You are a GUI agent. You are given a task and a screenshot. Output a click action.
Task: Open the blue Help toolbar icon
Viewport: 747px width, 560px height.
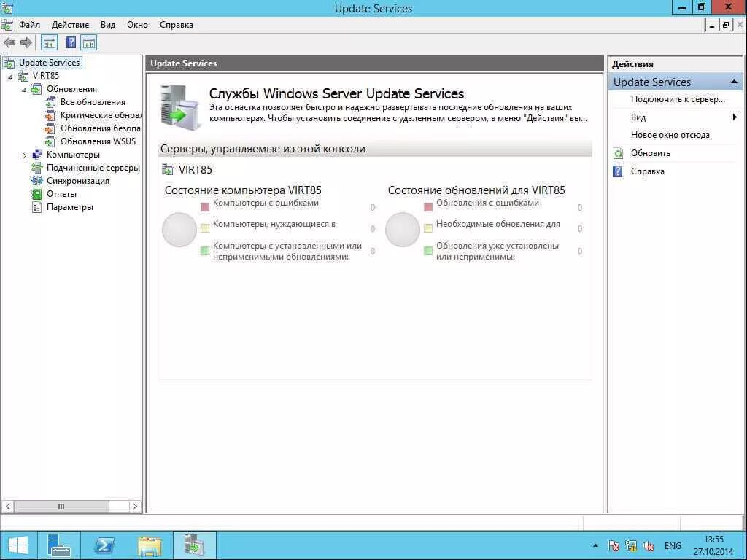pyautogui.click(x=71, y=43)
